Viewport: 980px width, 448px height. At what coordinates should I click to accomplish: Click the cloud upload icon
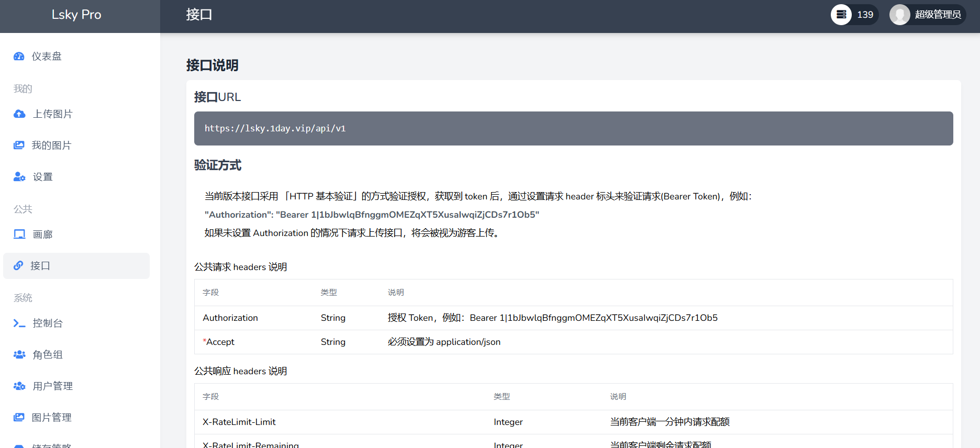[x=19, y=114]
